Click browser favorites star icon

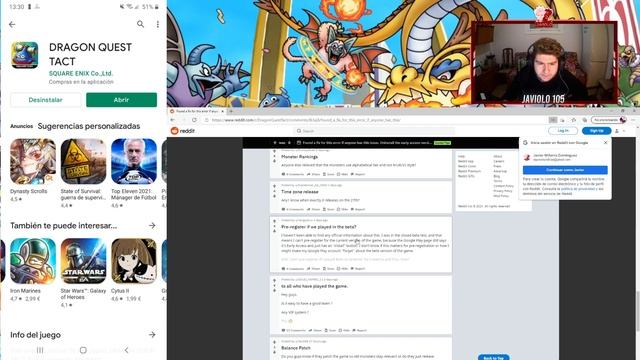click(x=573, y=120)
